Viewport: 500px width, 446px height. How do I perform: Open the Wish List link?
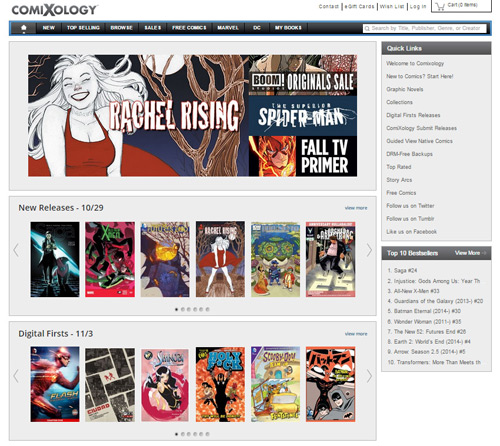pos(392,6)
